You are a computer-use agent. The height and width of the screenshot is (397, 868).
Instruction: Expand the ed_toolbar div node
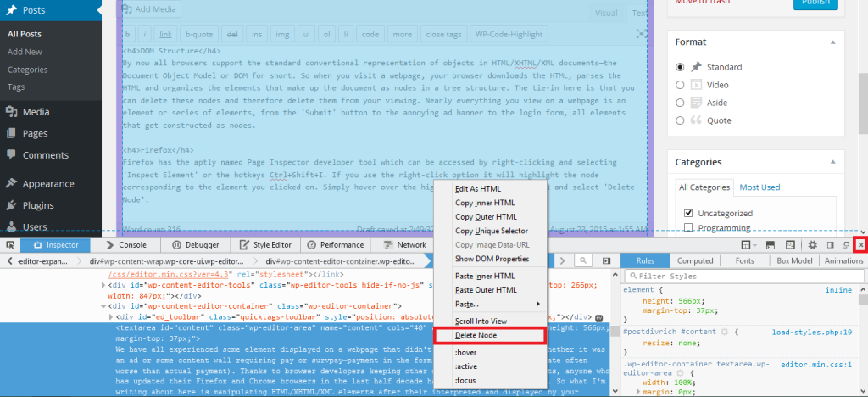112,317
